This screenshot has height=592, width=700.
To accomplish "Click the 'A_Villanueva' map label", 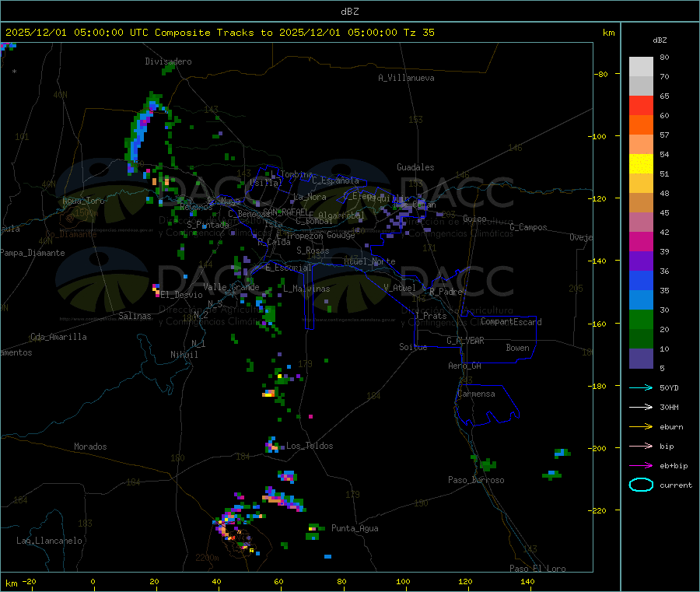I will coord(406,78).
